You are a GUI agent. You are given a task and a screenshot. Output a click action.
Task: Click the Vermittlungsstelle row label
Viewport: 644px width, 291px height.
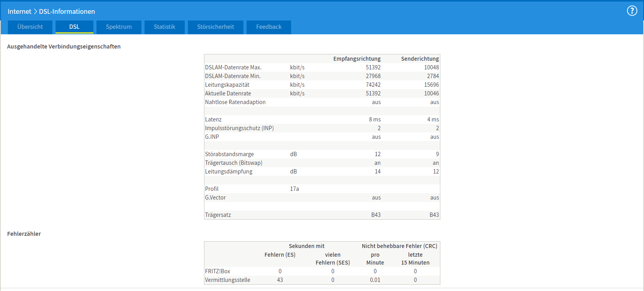[228, 280]
